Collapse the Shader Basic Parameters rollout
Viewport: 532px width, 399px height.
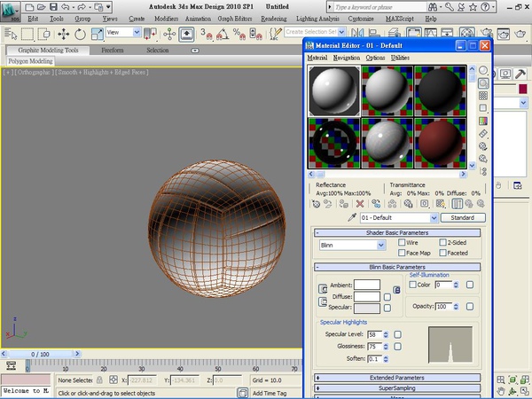pyautogui.click(x=397, y=232)
